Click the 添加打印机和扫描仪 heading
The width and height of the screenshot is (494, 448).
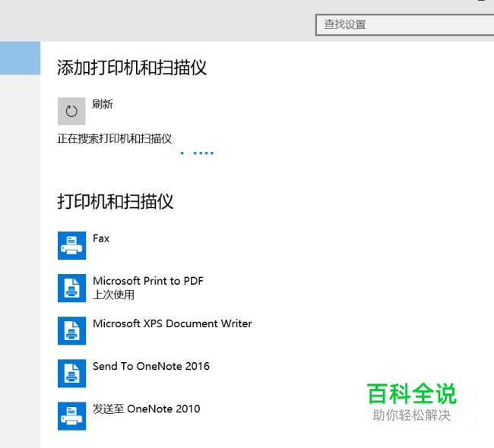click(x=131, y=68)
